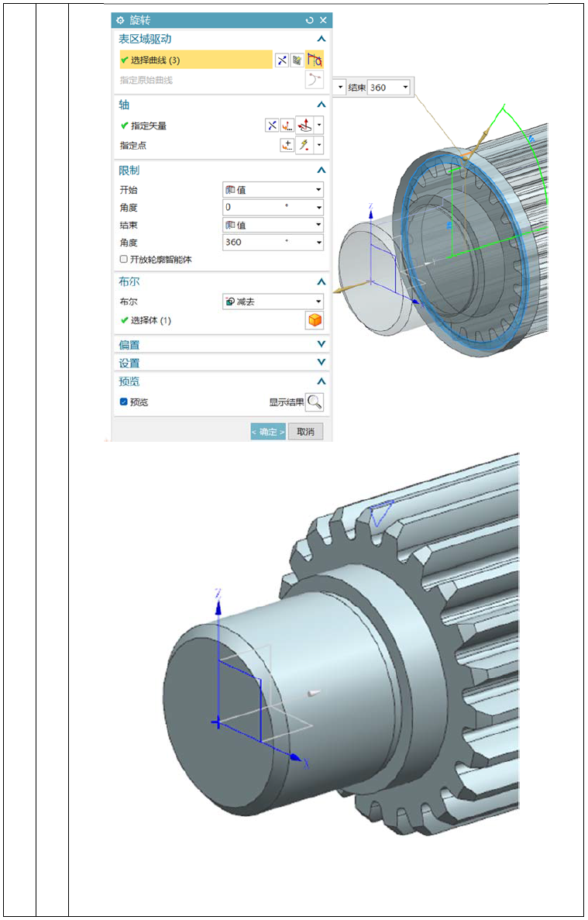Collapse the 轴 section
Viewport: 588px width, 920px height.
point(321,105)
